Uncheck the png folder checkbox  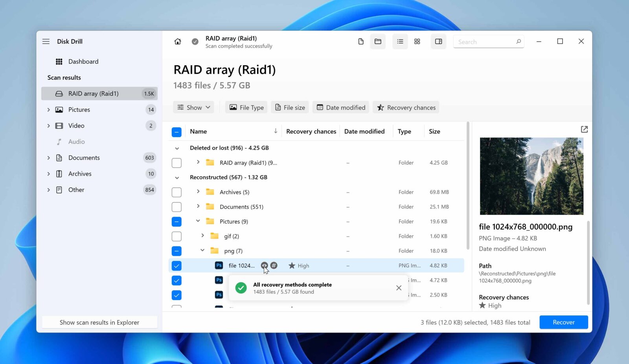point(177,251)
